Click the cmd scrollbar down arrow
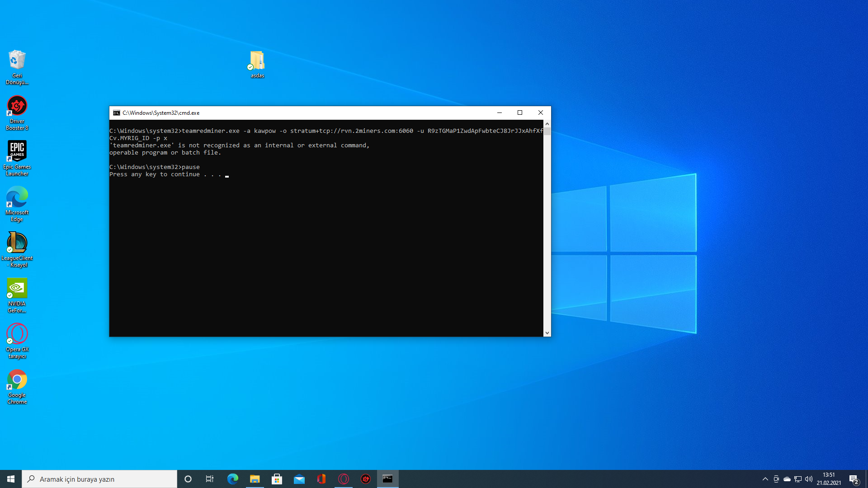868x488 pixels. point(547,333)
